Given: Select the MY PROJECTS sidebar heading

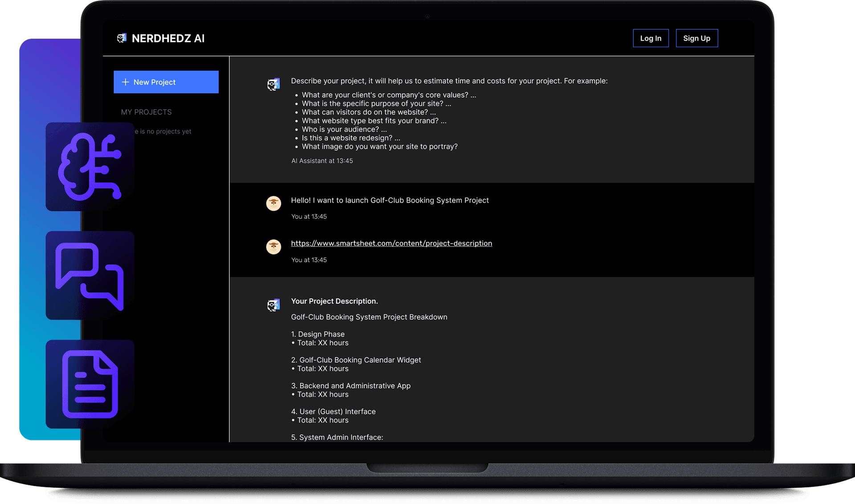Looking at the screenshot, I should coord(146,112).
